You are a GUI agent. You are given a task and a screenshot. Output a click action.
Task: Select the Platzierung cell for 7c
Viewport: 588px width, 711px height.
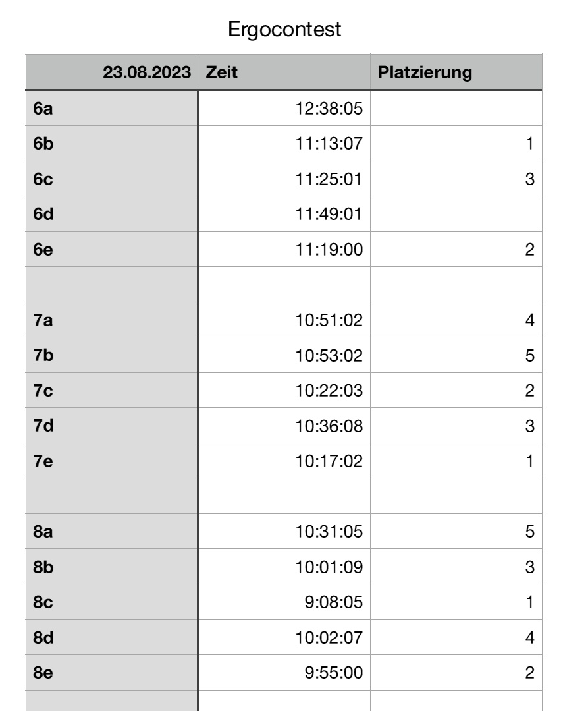(456, 391)
